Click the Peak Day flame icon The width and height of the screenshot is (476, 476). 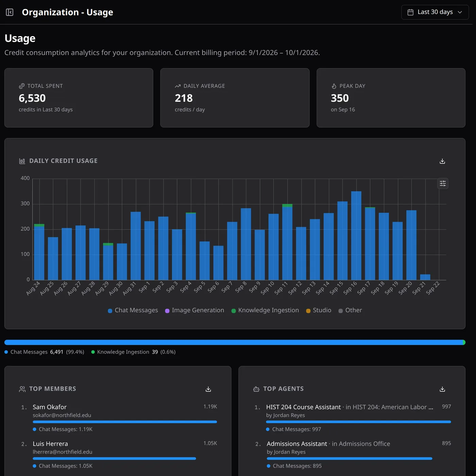point(334,86)
